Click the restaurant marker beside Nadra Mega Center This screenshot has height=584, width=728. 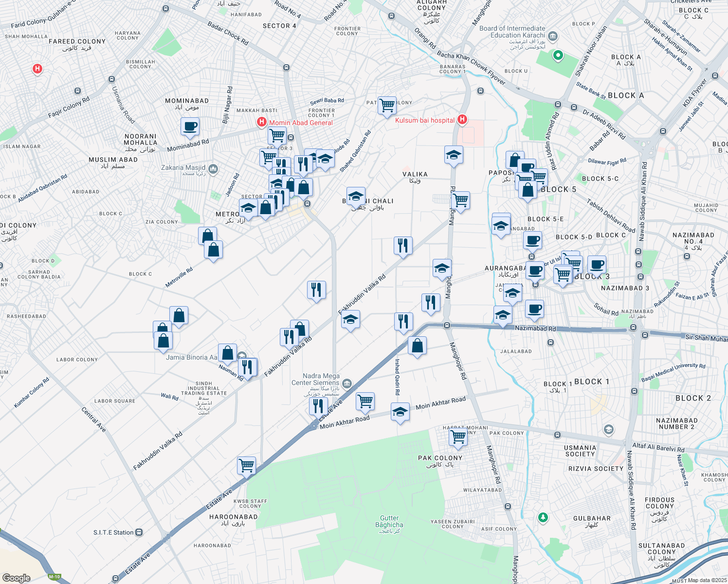[318, 406]
